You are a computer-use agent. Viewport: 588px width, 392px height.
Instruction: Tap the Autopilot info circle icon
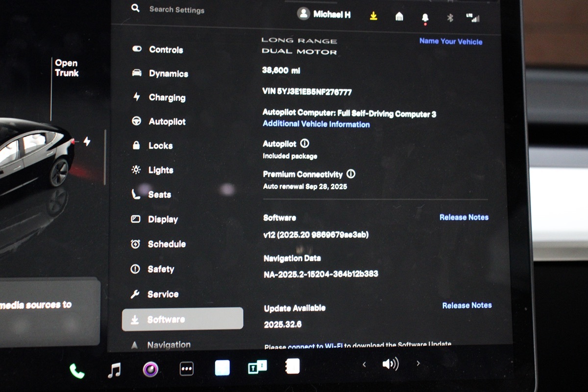(x=305, y=144)
